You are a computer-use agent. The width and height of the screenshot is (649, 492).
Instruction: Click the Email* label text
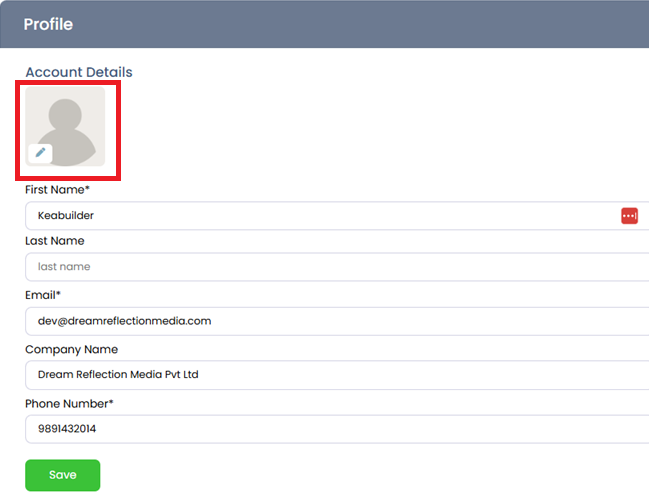pos(43,295)
